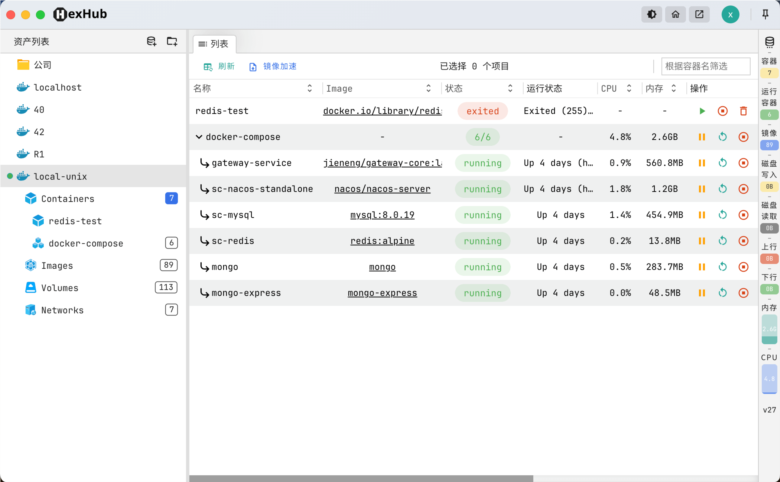The image size is (780, 482).
Task: Select redis-test in the sidebar tree
Action: click(x=94, y=221)
